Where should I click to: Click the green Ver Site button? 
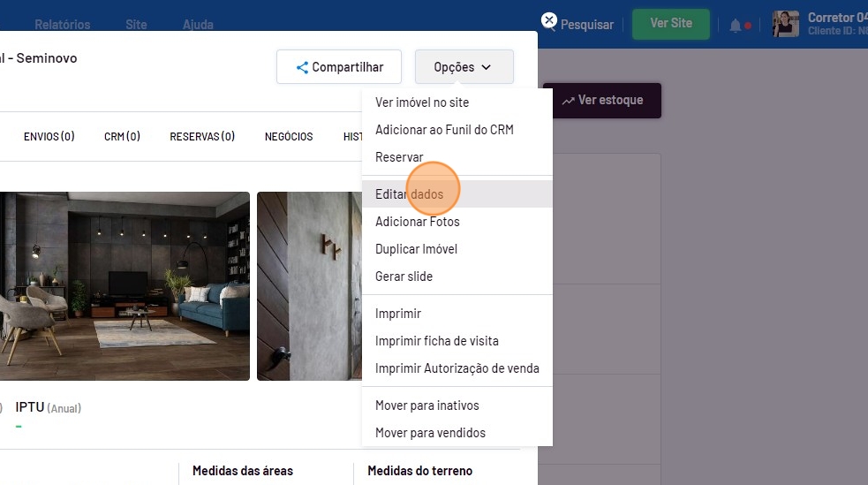pos(671,24)
